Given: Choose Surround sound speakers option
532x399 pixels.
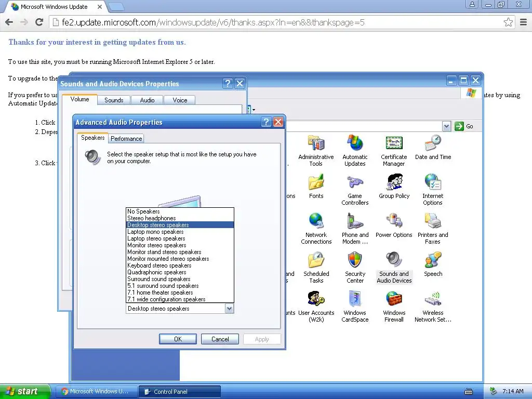Looking at the screenshot, I should pyautogui.click(x=180, y=279).
